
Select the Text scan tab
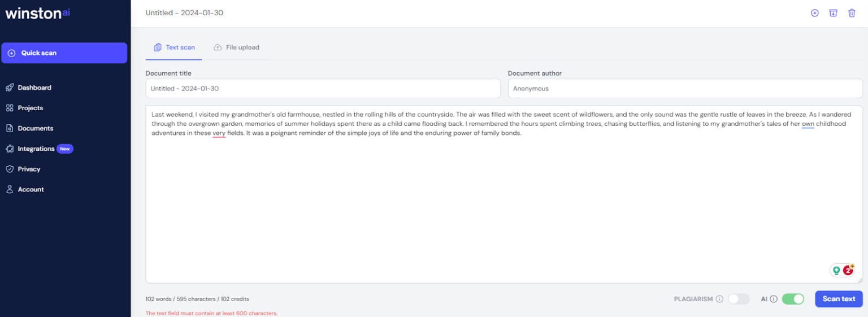[174, 47]
